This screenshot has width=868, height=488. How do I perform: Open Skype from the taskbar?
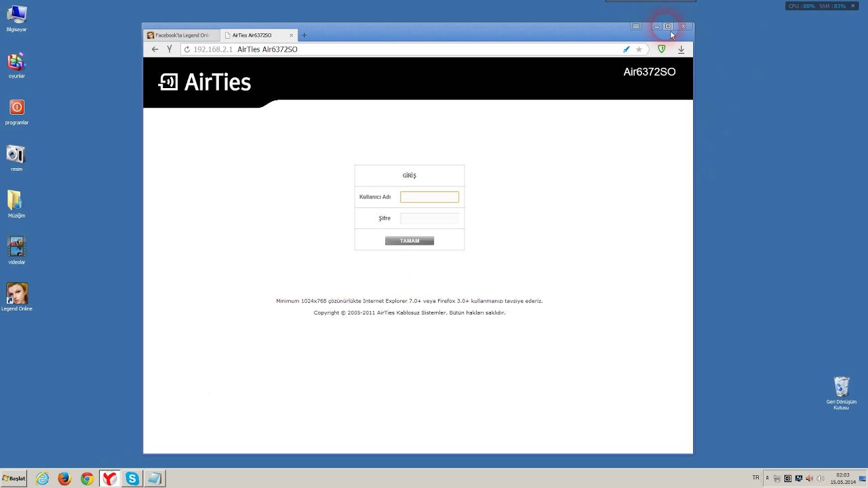(x=132, y=479)
